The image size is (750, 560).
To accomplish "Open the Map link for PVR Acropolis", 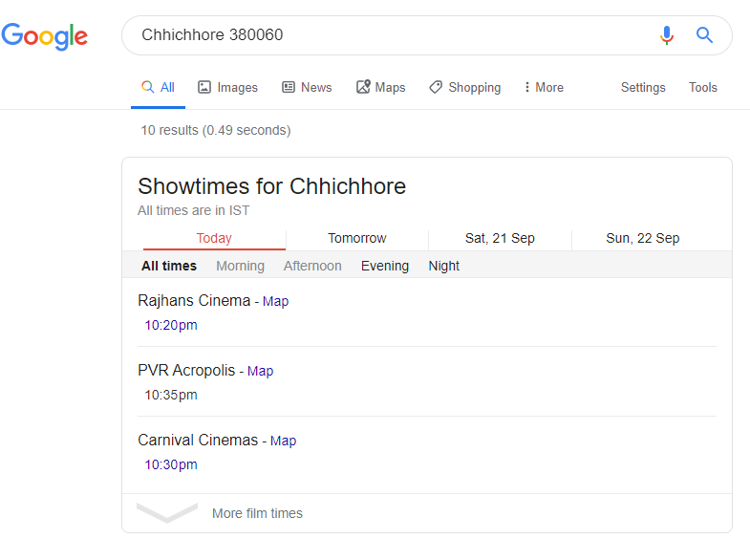I will [x=260, y=371].
